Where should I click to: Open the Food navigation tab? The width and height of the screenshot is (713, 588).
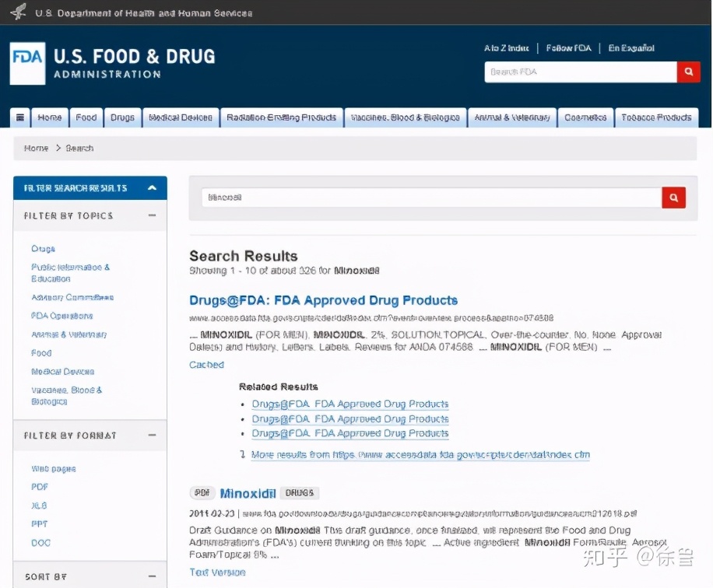coord(86,117)
